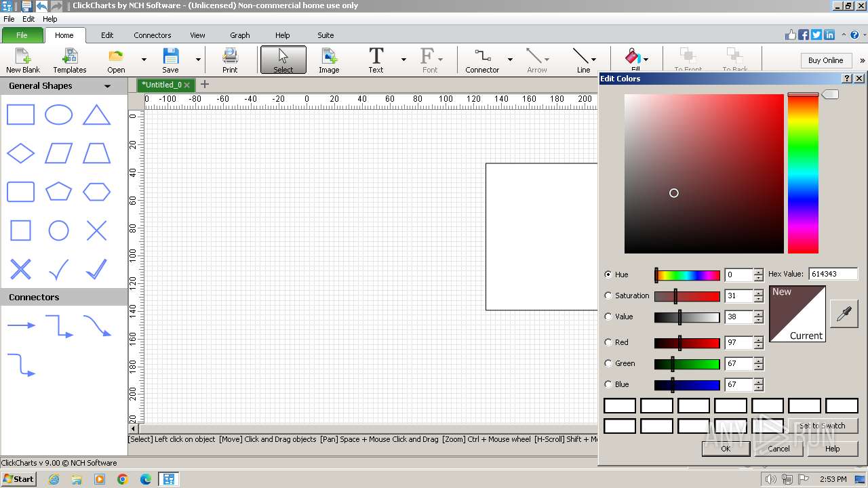Screen dimensions: 868x488
Task: Choose the straight arrow connector
Action: [21, 326]
